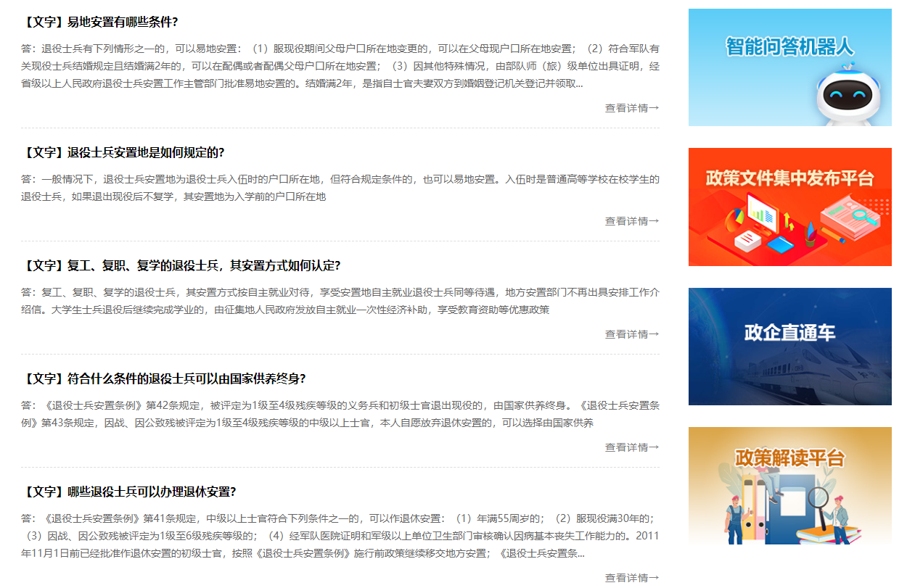915x588 pixels.
Task: Click answer text beginning 答:《退役士兵安置条例》第41条规定
Action: [x=340, y=536]
